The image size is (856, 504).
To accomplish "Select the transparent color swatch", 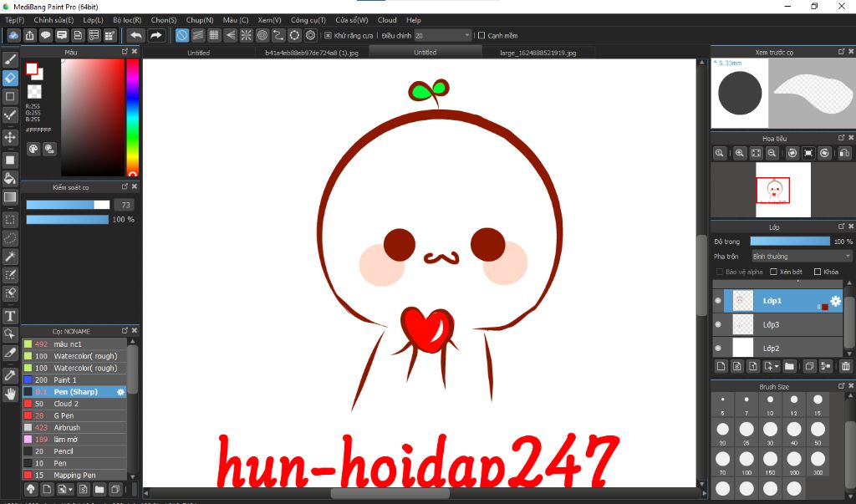I will click(34, 91).
